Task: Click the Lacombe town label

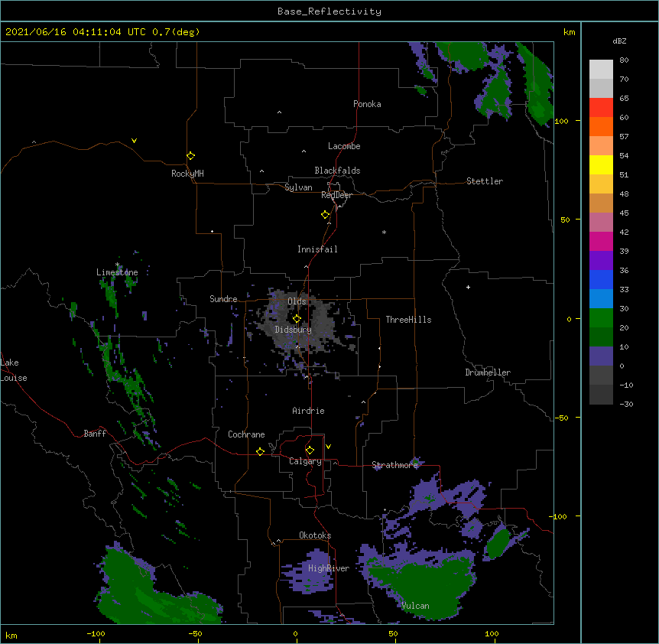Action: (344, 146)
